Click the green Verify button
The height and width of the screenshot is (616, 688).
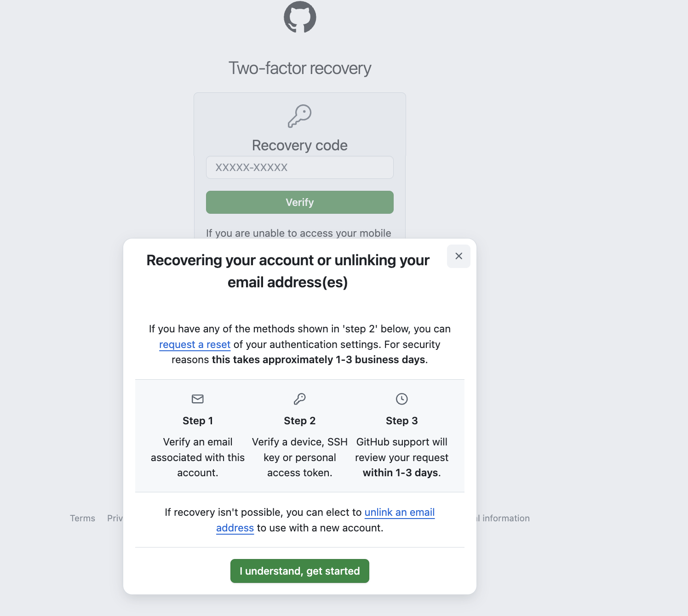tap(300, 202)
